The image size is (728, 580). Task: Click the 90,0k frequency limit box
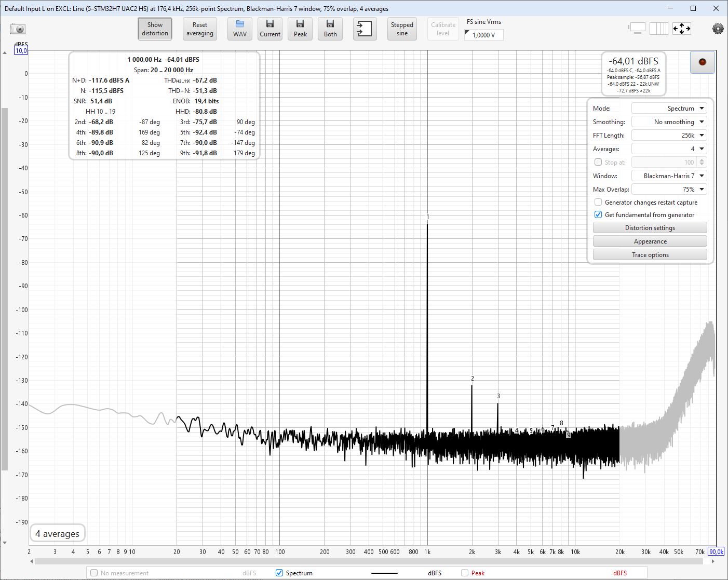(716, 552)
